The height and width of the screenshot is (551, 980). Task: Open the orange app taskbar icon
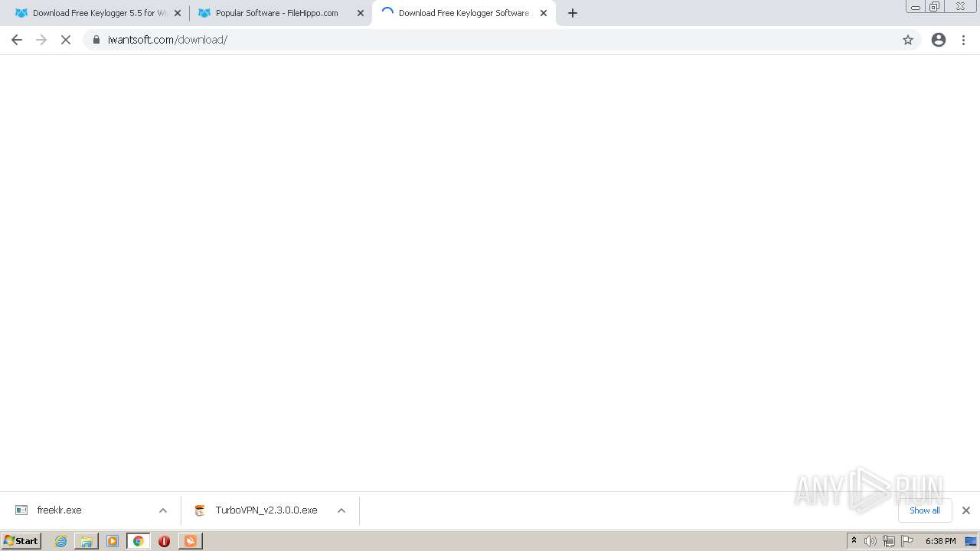tap(190, 541)
